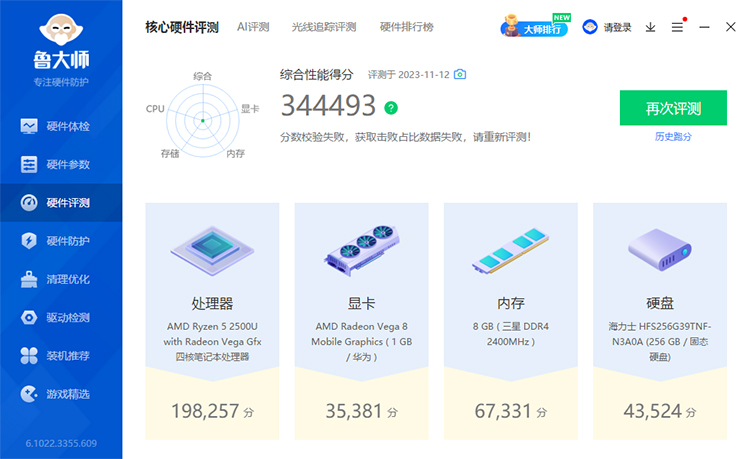Click the 硬件体检 monitor icon

[29, 126]
